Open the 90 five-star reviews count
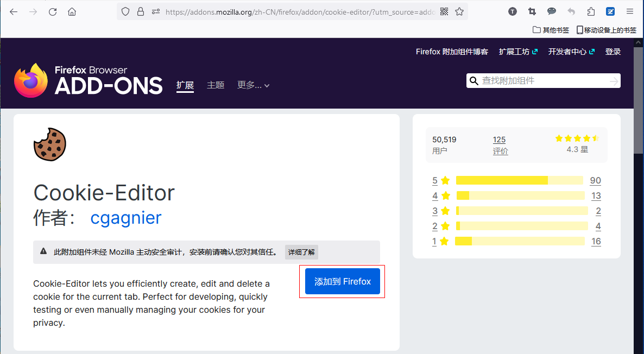This screenshot has width=644, height=354. pyautogui.click(x=596, y=180)
